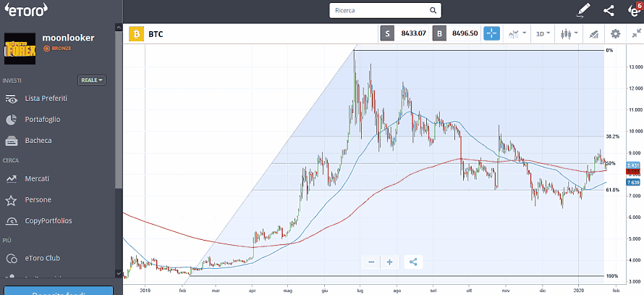Share chart using bottom share button
The height and width of the screenshot is (295, 644).
[414, 262]
